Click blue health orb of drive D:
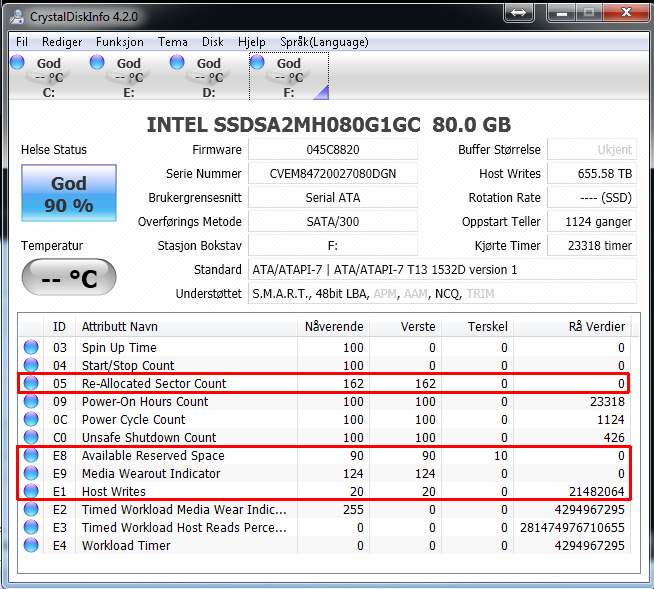Image resolution: width=654 pixels, height=589 pixels. click(177, 62)
